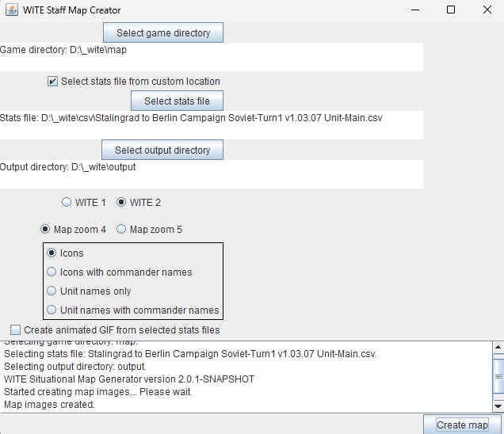Select the WITE 1 radio option
The width and height of the screenshot is (504, 434).
click(68, 202)
